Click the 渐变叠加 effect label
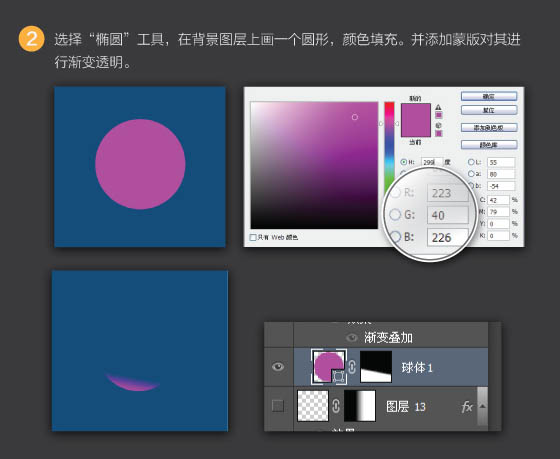The image size is (560, 459). pos(388,338)
